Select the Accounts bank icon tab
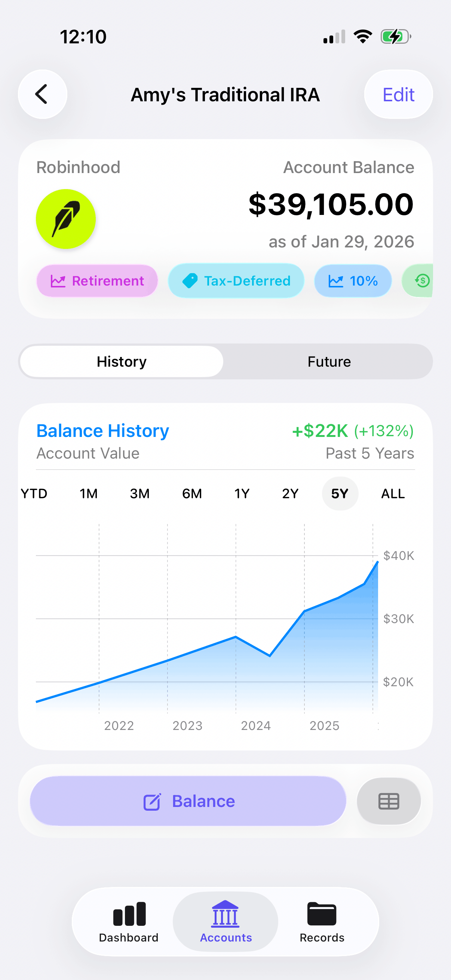 225,921
